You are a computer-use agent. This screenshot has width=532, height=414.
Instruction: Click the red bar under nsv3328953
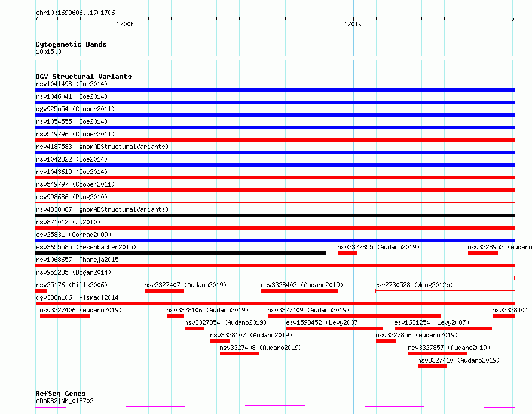(483, 253)
